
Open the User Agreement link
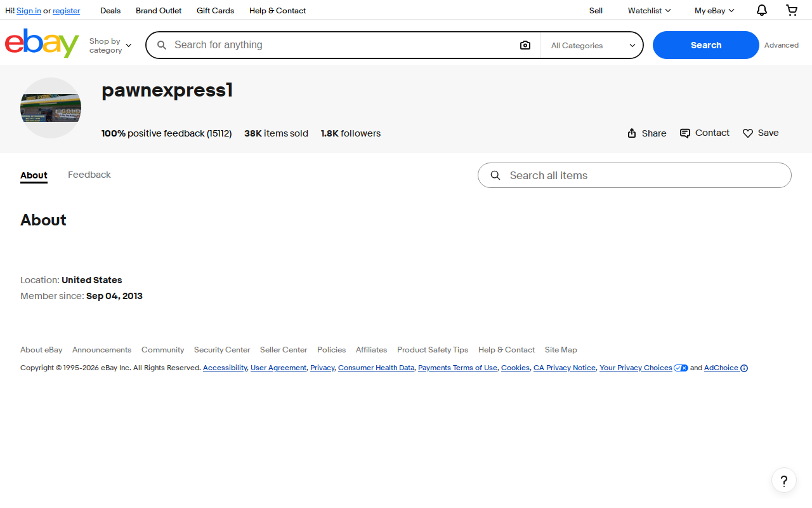278,368
